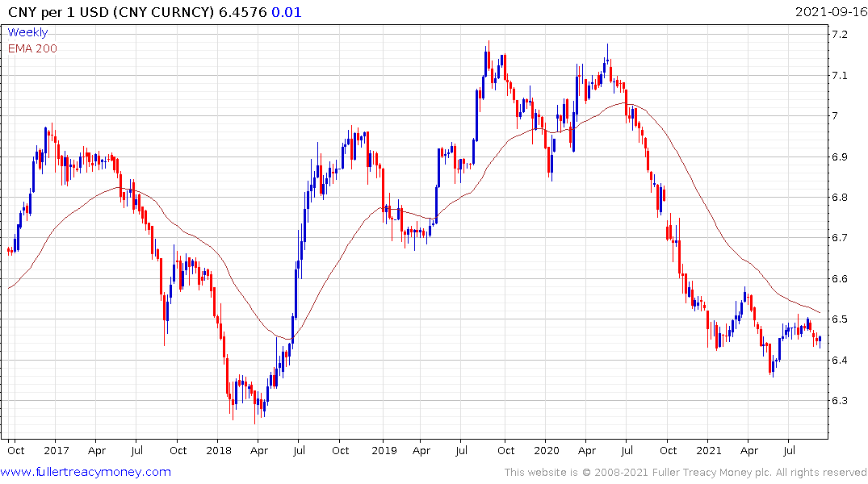The height and width of the screenshot is (484, 868).
Task: Select the last price value 6.4576
Action: [x=242, y=12]
